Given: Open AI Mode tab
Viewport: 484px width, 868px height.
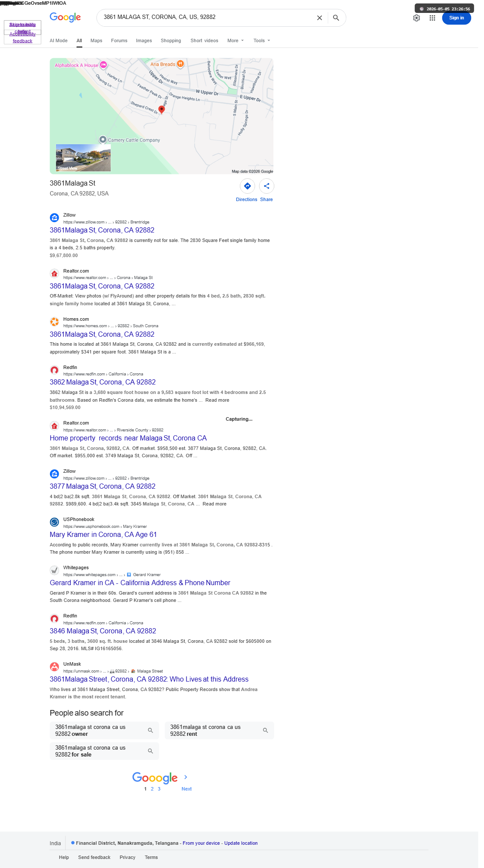Looking at the screenshot, I should pyautogui.click(x=59, y=40).
